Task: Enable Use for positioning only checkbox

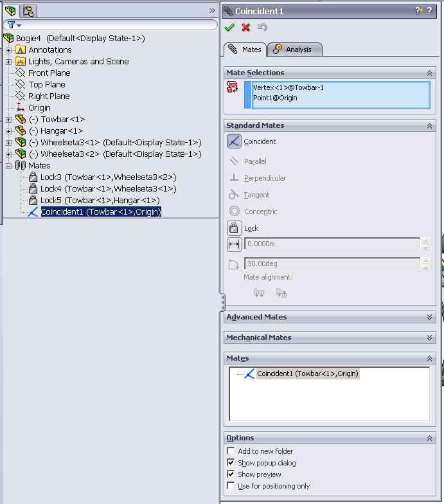Action: coord(231,486)
